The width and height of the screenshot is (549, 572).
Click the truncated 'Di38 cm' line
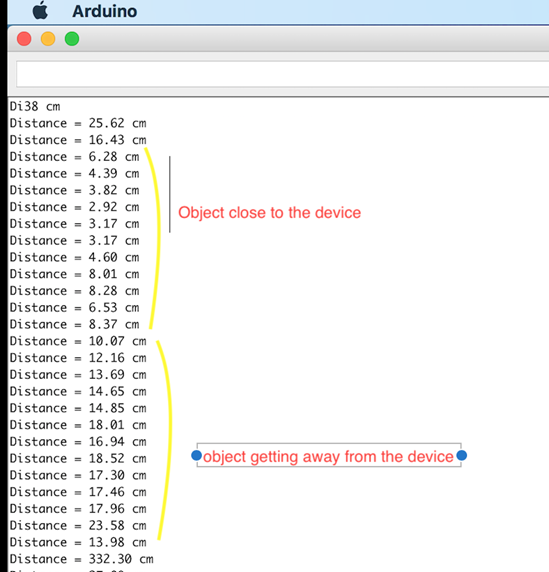pos(35,107)
